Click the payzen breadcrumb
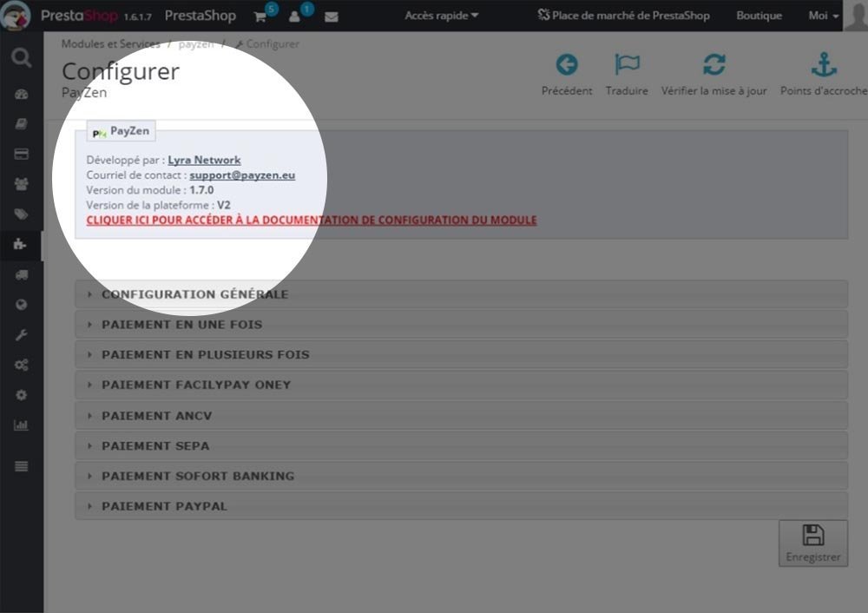The height and width of the screenshot is (613, 868). pyautogui.click(x=196, y=43)
